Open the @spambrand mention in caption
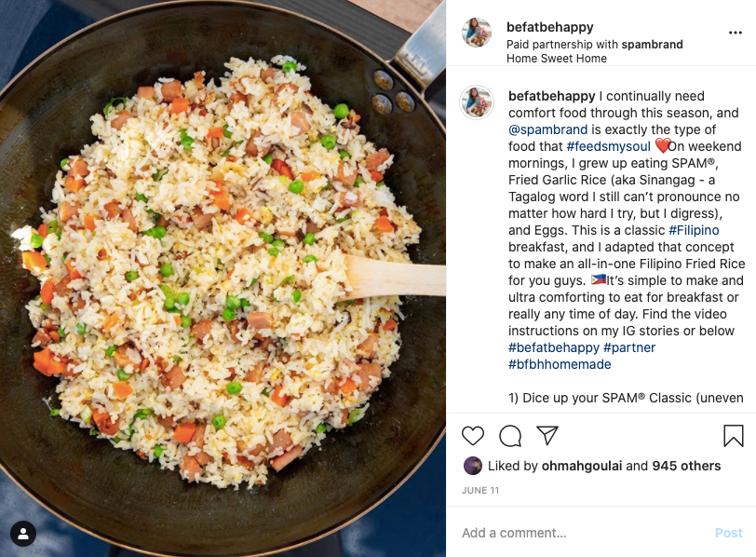756x557 pixels. (x=547, y=129)
